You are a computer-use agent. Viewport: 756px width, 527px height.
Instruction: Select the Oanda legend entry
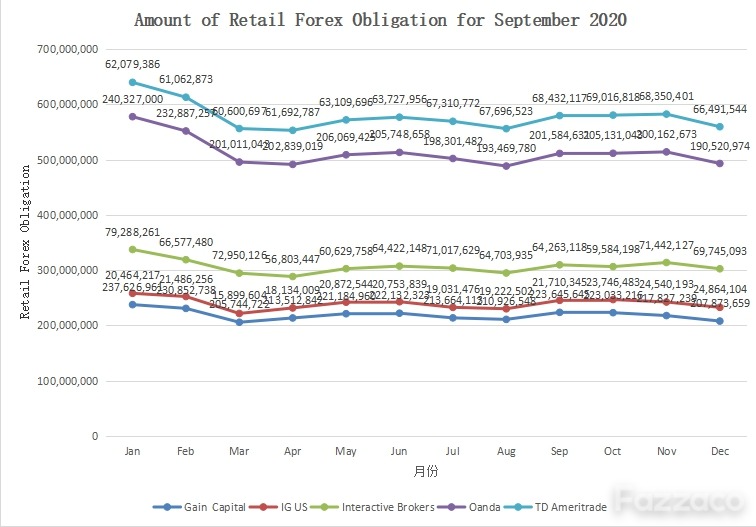469,507
